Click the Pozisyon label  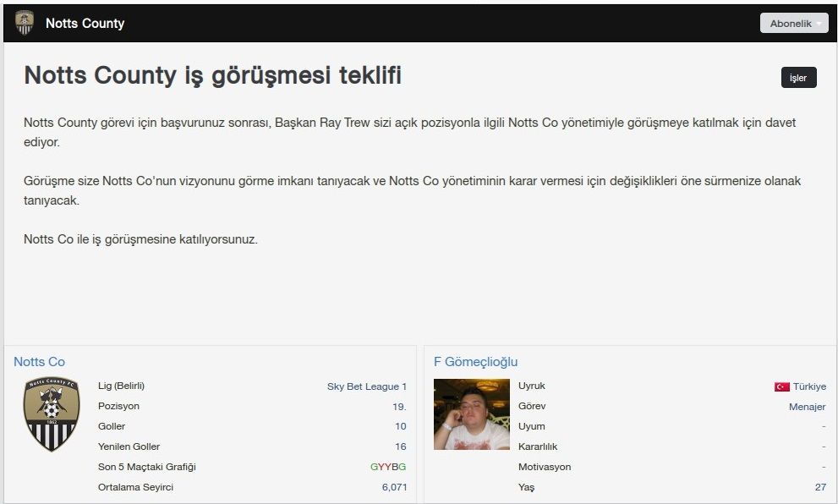point(118,406)
